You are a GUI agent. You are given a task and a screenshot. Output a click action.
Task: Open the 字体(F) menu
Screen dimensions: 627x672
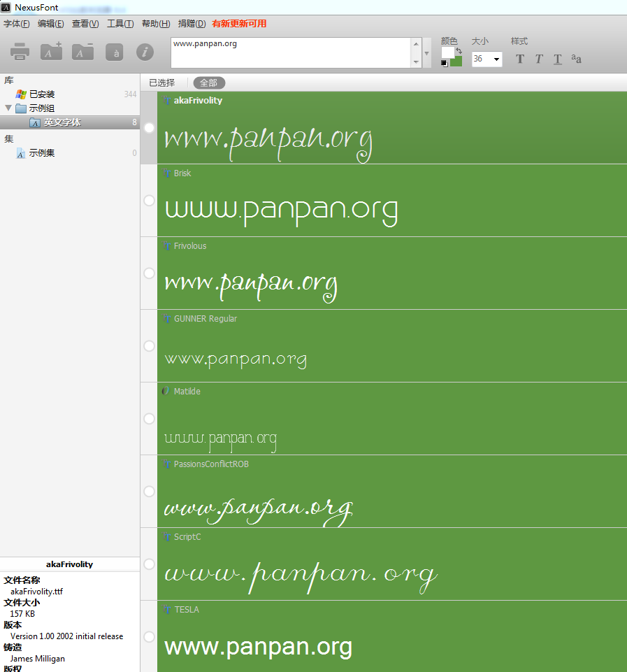pos(17,24)
